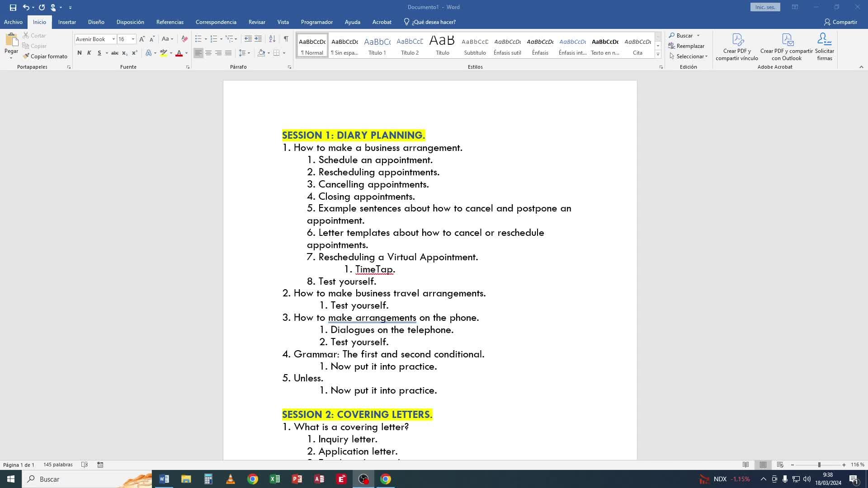Open the Insertar ribbon tab

pyautogui.click(x=67, y=22)
